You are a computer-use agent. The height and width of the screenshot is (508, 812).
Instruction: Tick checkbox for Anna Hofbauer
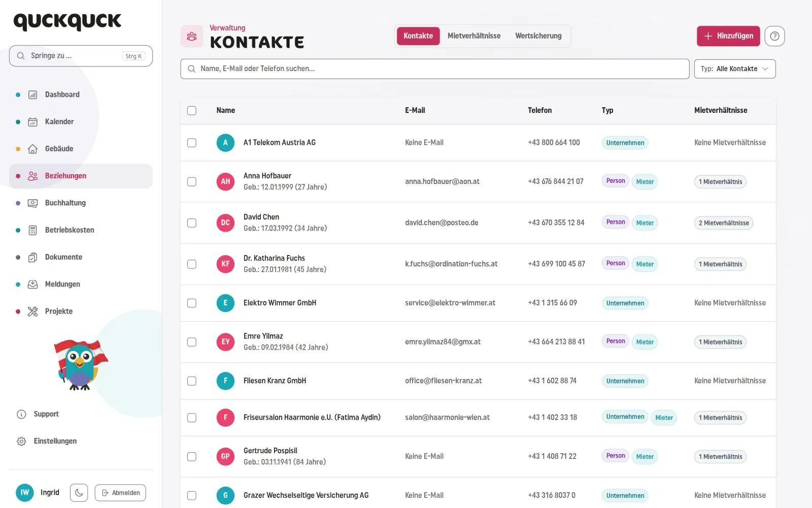click(x=192, y=181)
